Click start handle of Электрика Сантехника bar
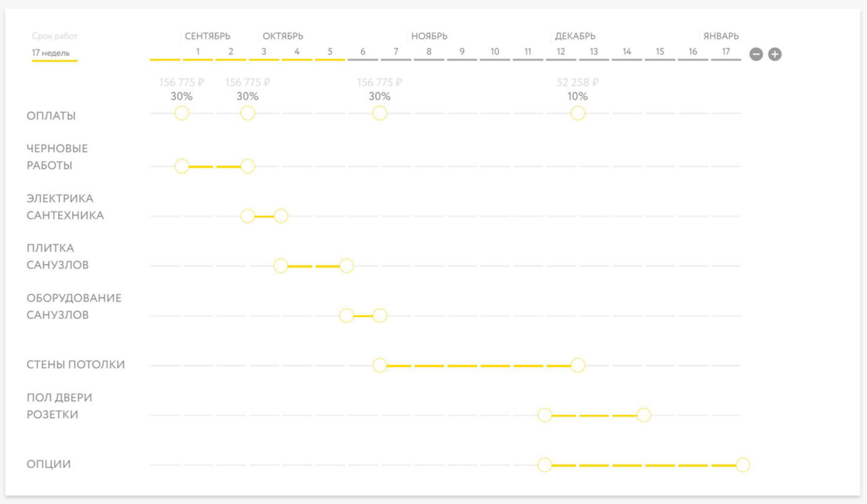This screenshot has width=867, height=504. point(248,216)
